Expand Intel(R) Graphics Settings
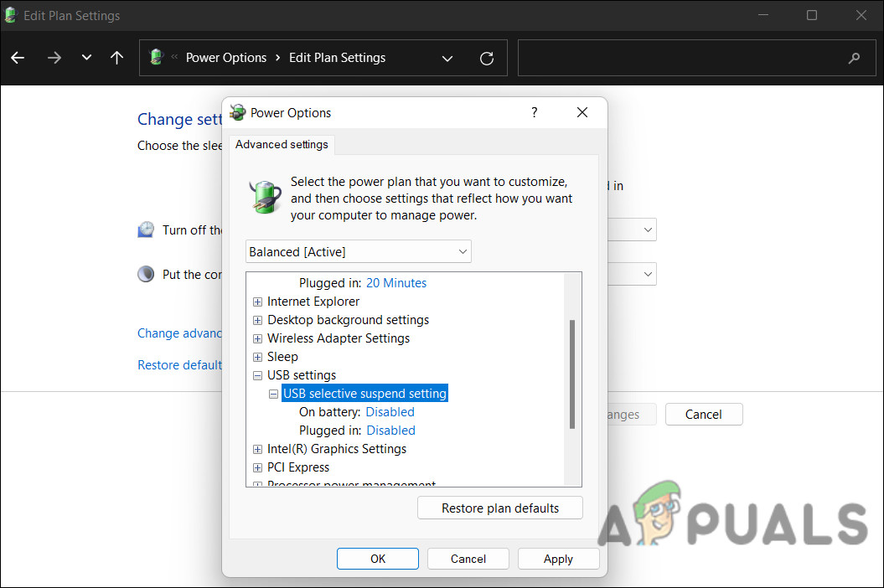The height and width of the screenshot is (588, 884). tap(257, 449)
